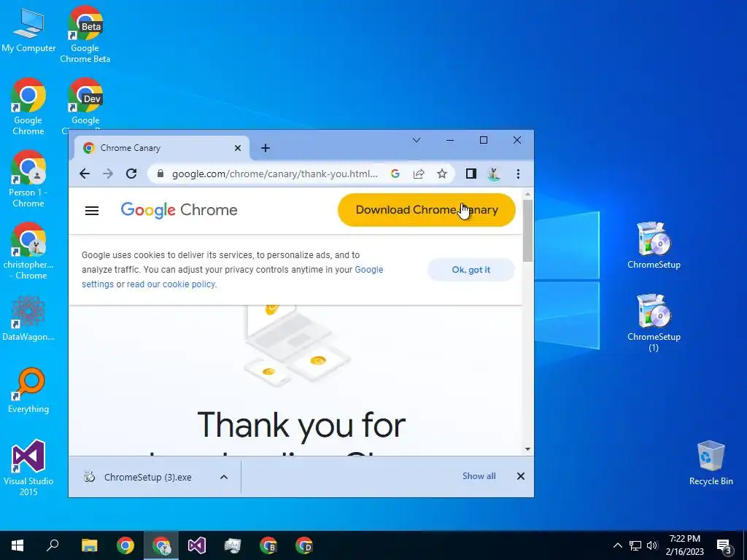
Task: Click the vertical scrollbar thumb
Action: pyautogui.click(x=527, y=230)
